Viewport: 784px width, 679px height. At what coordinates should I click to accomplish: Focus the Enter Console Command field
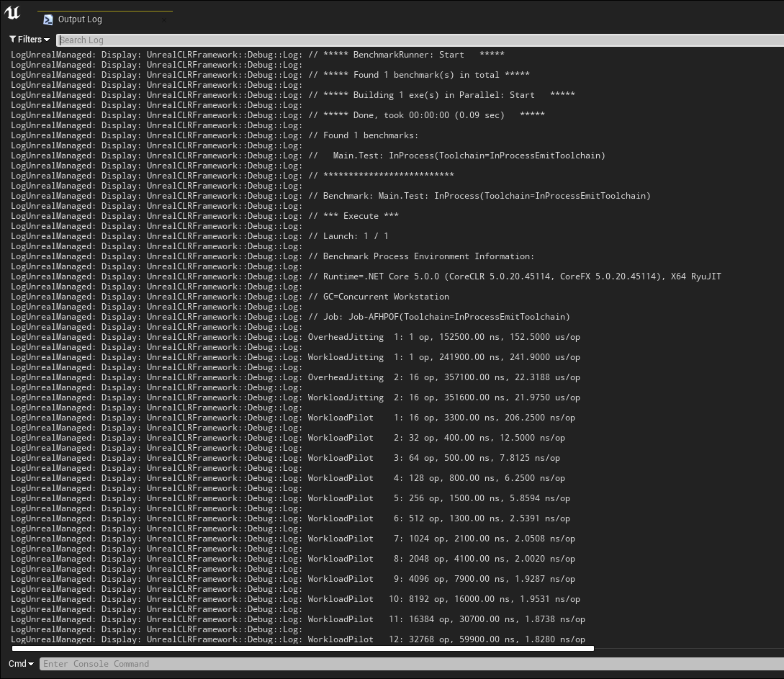click(x=412, y=663)
